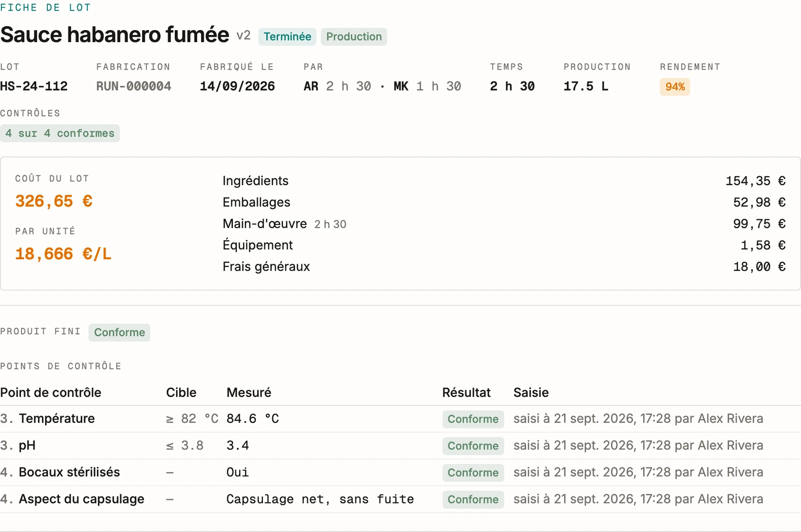The width and height of the screenshot is (801, 532).
Task: Click the Frais généraux cost line
Action: pyautogui.click(x=504, y=267)
